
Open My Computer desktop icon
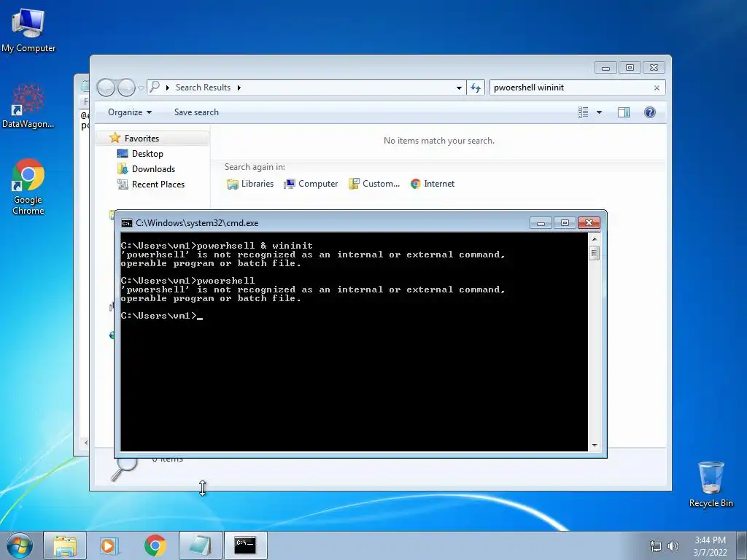pyautogui.click(x=28, y=29)
